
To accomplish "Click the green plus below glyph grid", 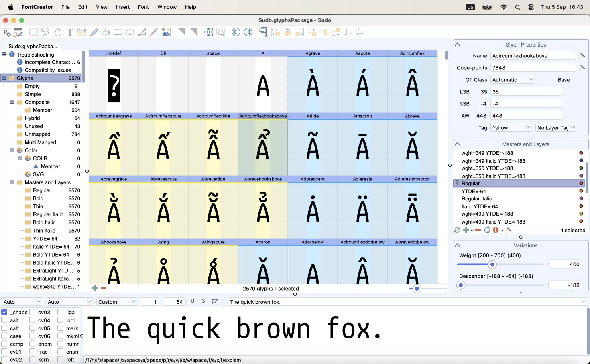I will pos(95,288).
